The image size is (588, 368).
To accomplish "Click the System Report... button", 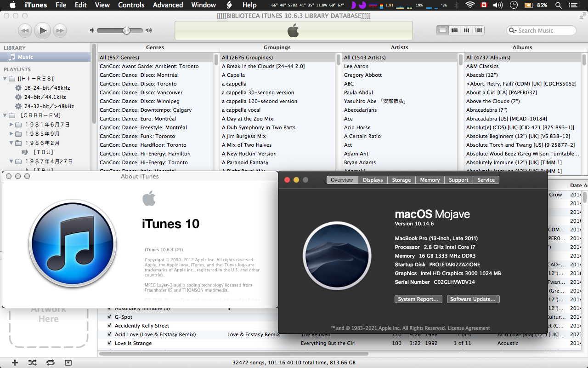I will point(418,299).
